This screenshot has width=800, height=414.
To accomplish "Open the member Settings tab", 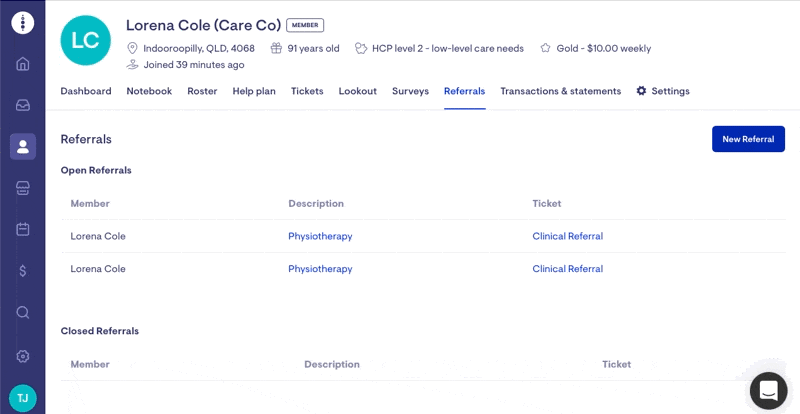I will click(663, 91).
